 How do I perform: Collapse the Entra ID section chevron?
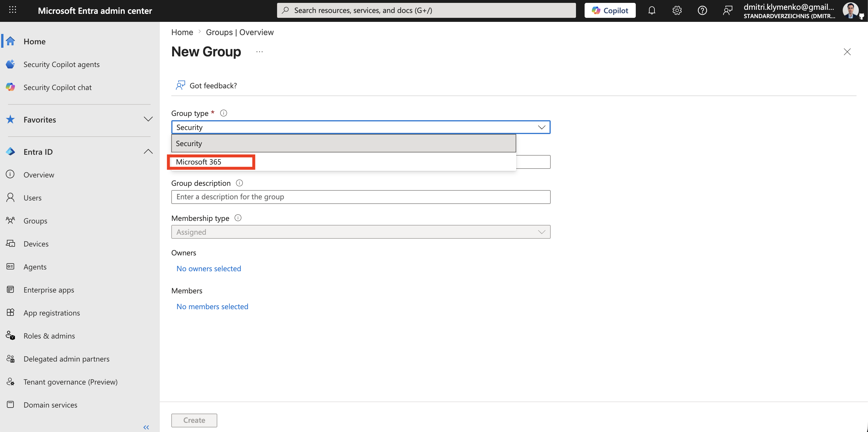point(148,151)
